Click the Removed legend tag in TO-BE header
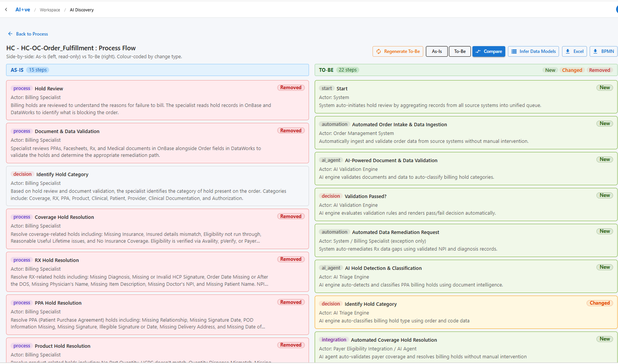 coord(599,70)
